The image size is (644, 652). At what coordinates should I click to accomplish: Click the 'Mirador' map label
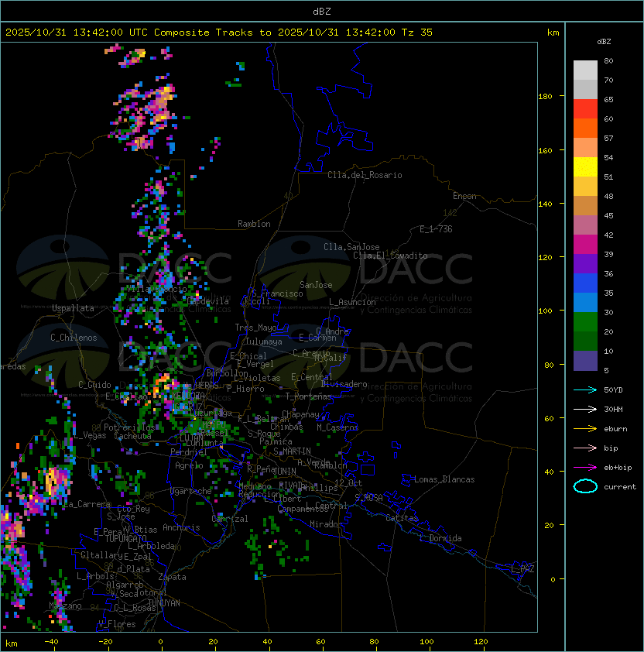(x=326, y=524)
